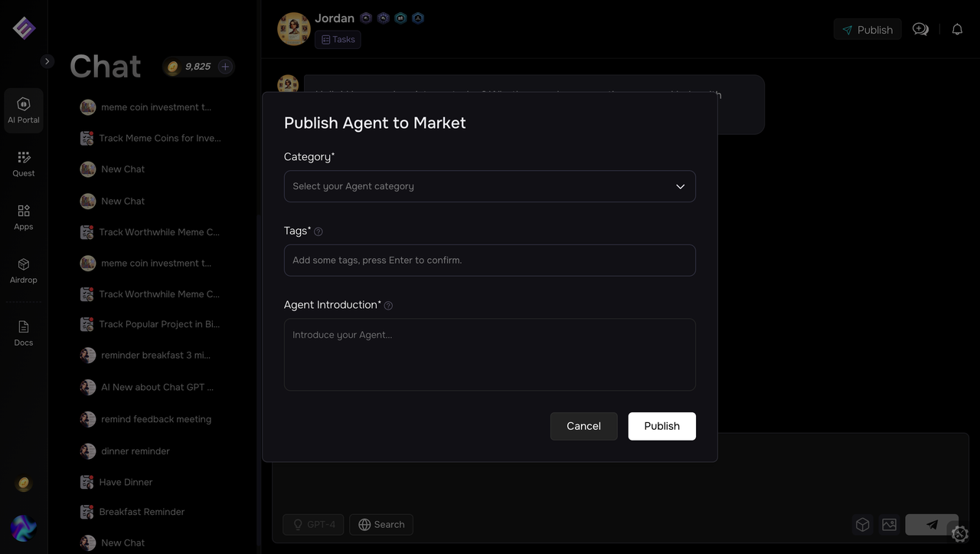Click the image attachment icon
This screenshot has height=554, width=980.
(x=889, y=524)
